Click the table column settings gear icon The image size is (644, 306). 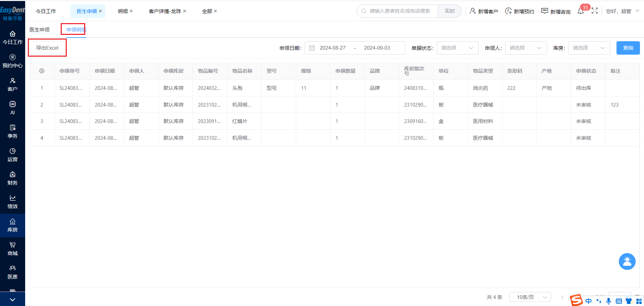point(42,71)
